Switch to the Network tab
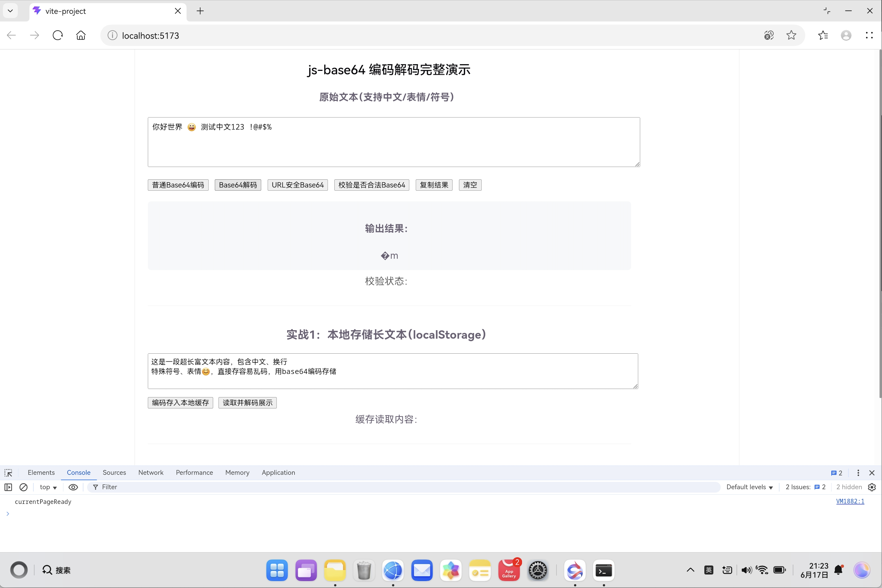The image size is (882, 588). pyautogui.click(x=151, y=472)
